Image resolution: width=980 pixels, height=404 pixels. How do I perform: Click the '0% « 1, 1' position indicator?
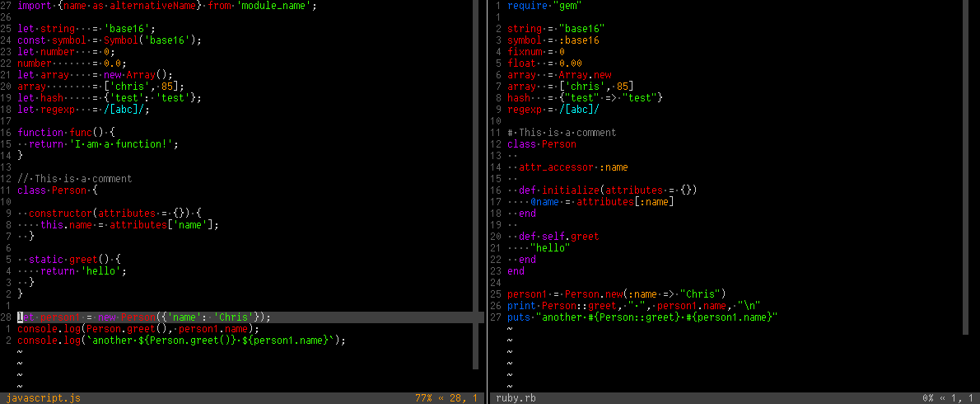947,397
